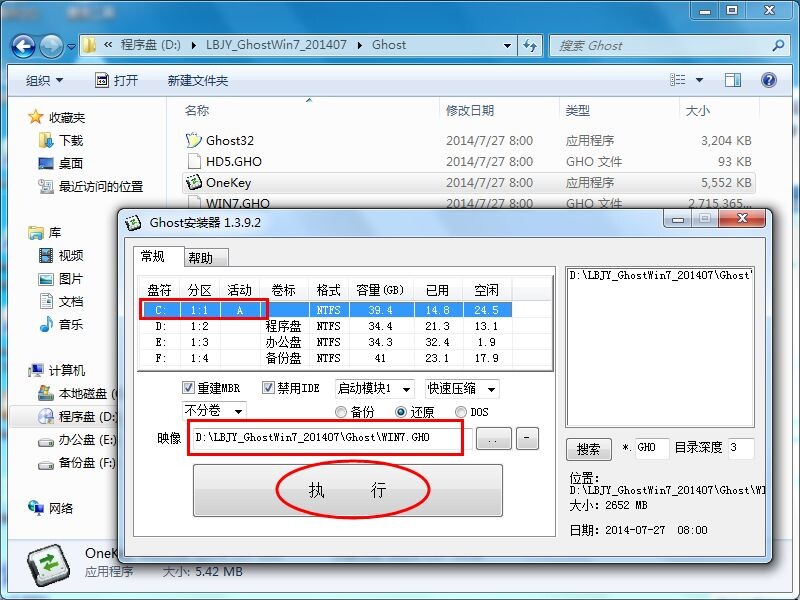
Task: Open the 快速压缩 dropdown
Action: pyautogui.click(x=462, y=388)
